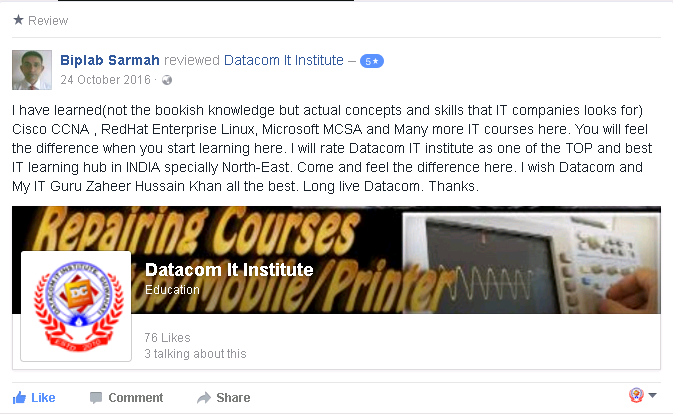Viewport: 673px width, 414px height.
Task: Click the Comment speech bubble icon
Action: [96, 398]
